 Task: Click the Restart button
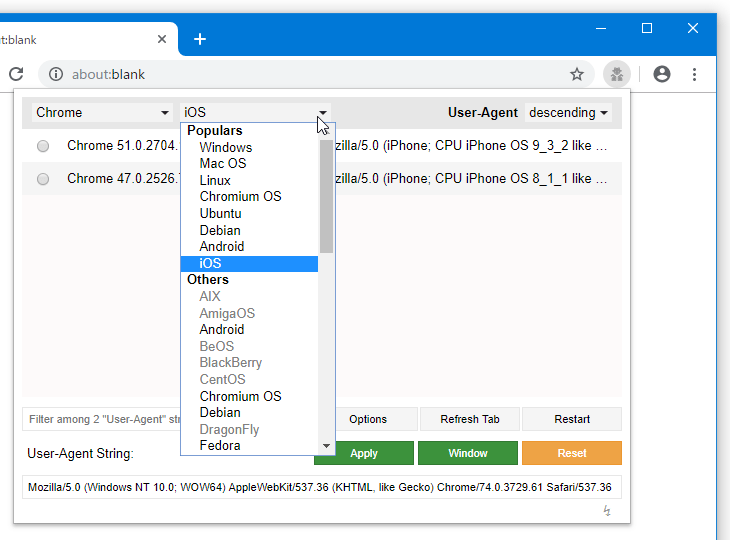pyautogui.click(x=572, y=419)
